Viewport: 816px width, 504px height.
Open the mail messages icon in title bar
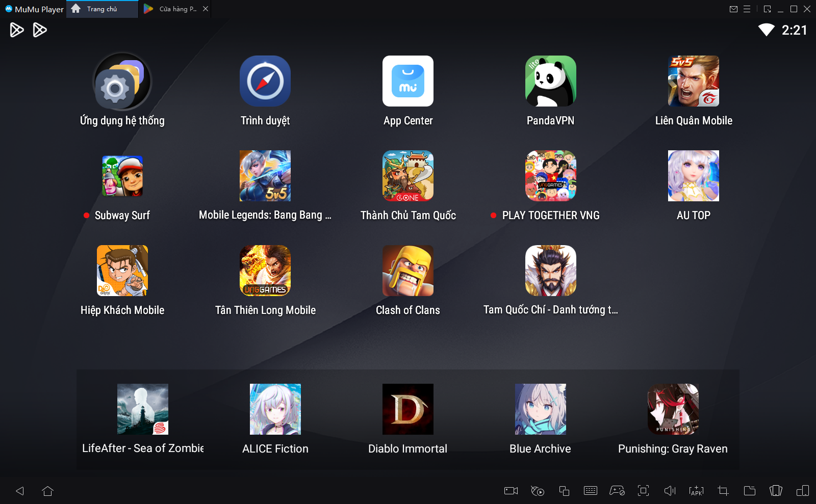click(x=733, y=9)
